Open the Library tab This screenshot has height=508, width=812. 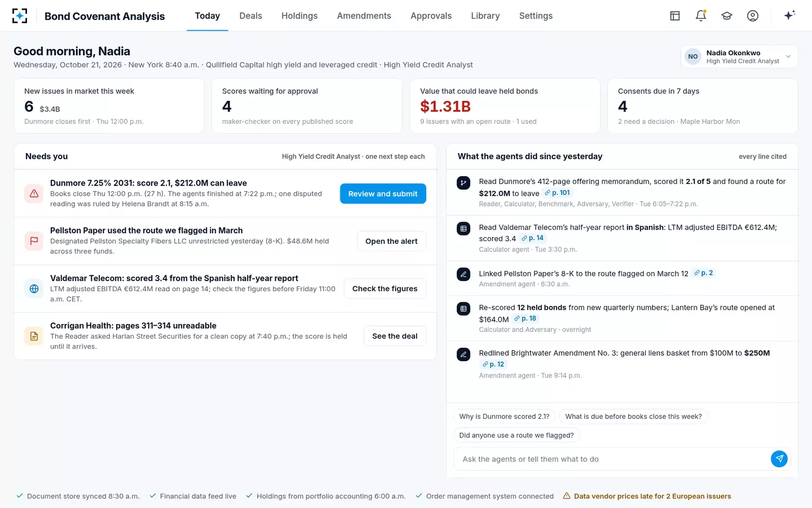coord(486,16)
